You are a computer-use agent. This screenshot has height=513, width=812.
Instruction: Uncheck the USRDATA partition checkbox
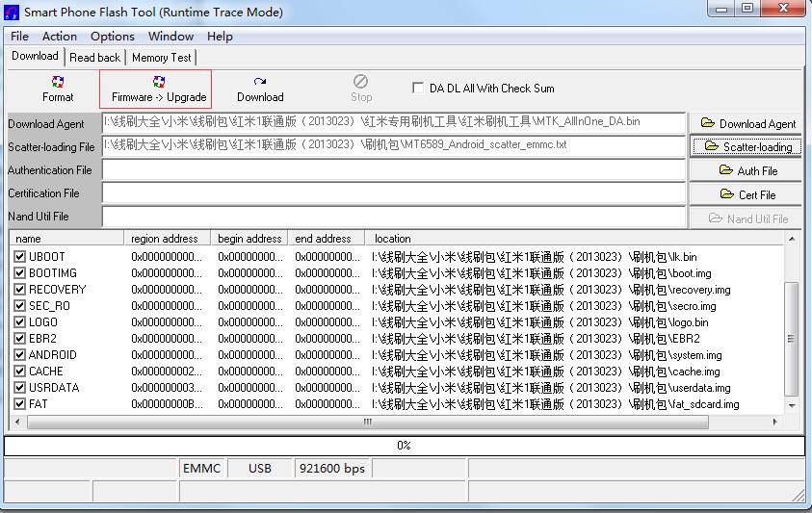[x=19, y=388]
